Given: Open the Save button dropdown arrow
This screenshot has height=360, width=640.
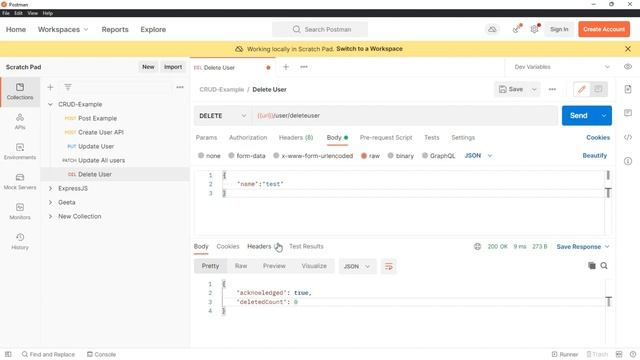Looking at the screenshot, I should click(x=534, y=89).
